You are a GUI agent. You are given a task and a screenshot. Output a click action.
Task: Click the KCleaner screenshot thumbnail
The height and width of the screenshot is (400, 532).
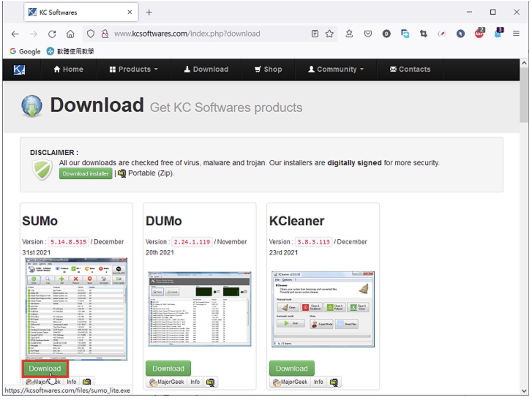tap(323, 309)
